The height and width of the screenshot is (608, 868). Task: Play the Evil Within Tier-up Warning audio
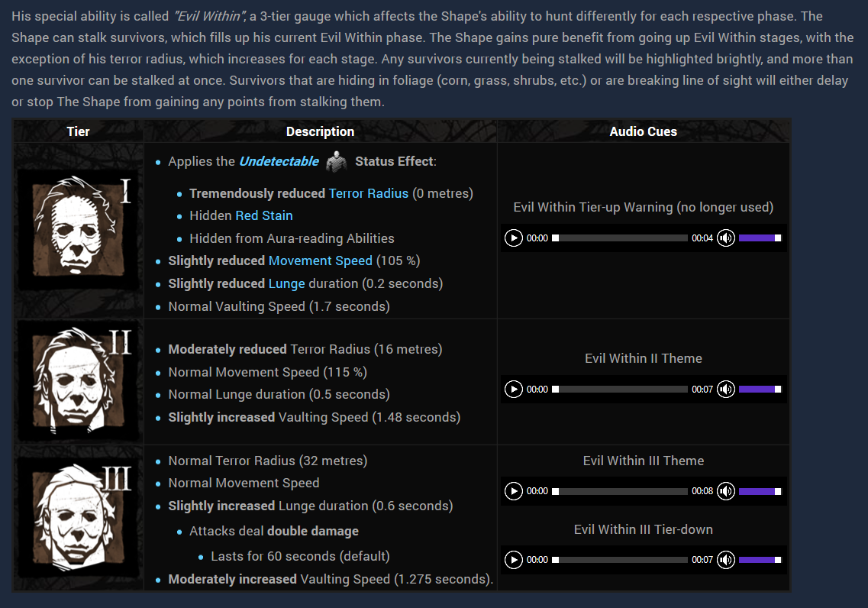coord(514,238)
